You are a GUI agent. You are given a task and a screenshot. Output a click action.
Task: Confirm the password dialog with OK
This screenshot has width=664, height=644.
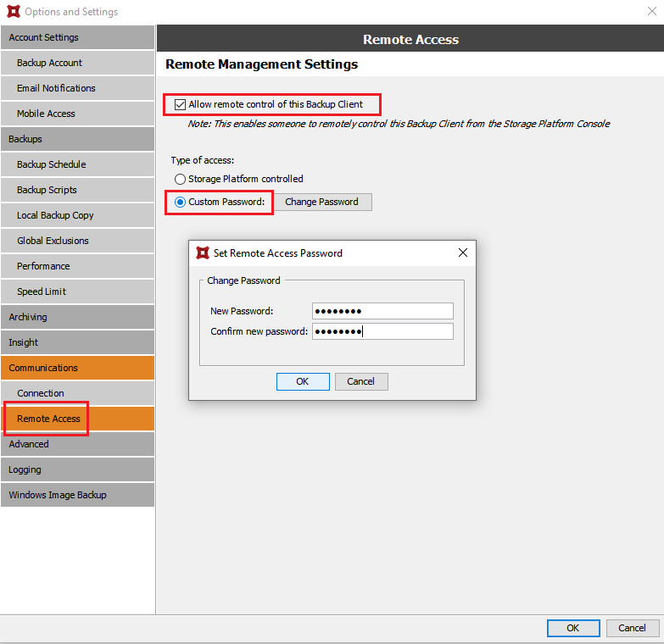[303, 381]
